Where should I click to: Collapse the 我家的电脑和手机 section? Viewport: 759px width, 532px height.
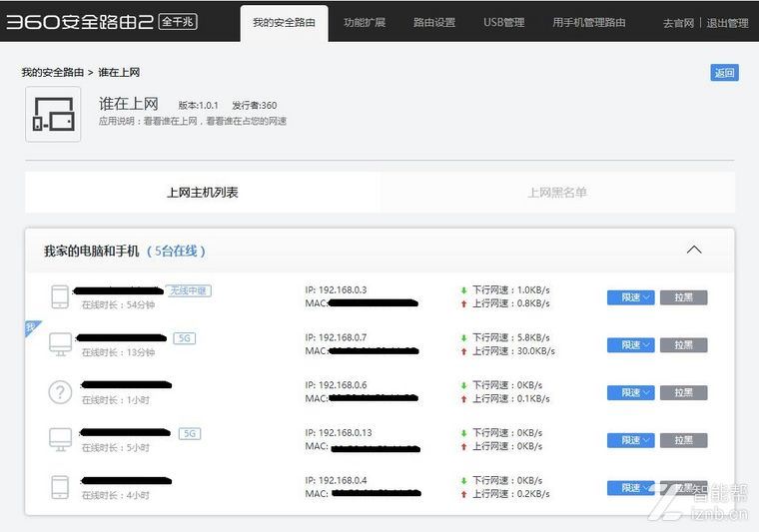click(x=694, y=251)
